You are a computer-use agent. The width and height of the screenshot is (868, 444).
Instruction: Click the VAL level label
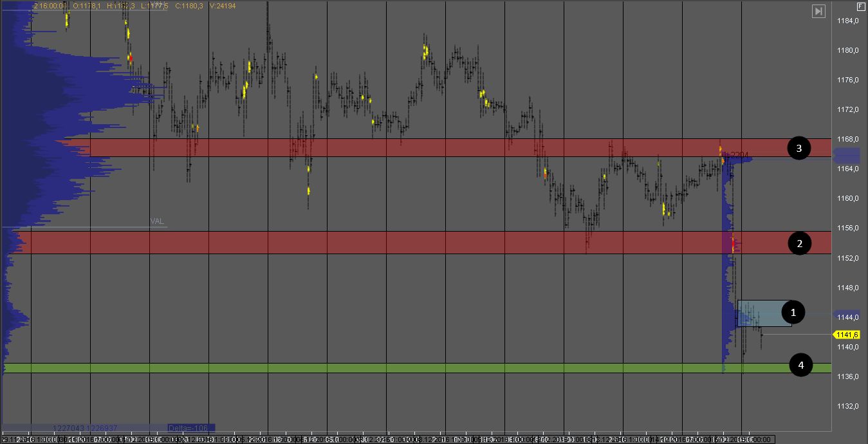click(x=157, y=221)
